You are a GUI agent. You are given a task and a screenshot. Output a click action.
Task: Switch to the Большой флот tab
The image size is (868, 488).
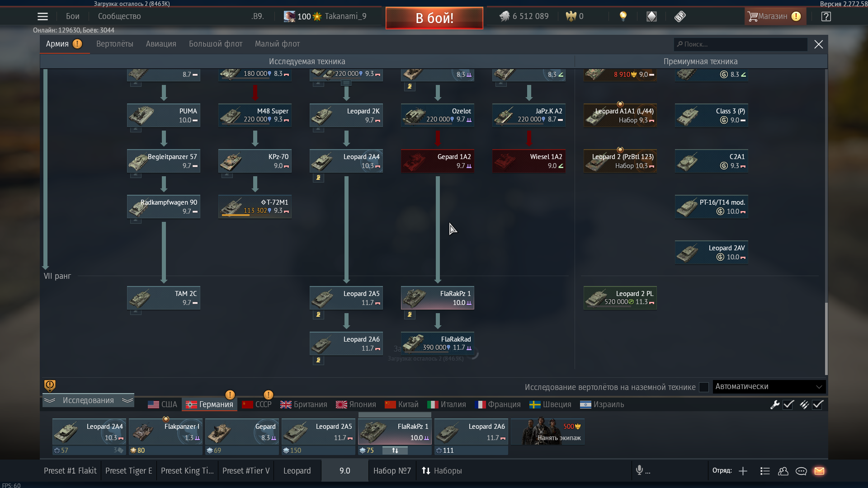click(x=216, y=44)
